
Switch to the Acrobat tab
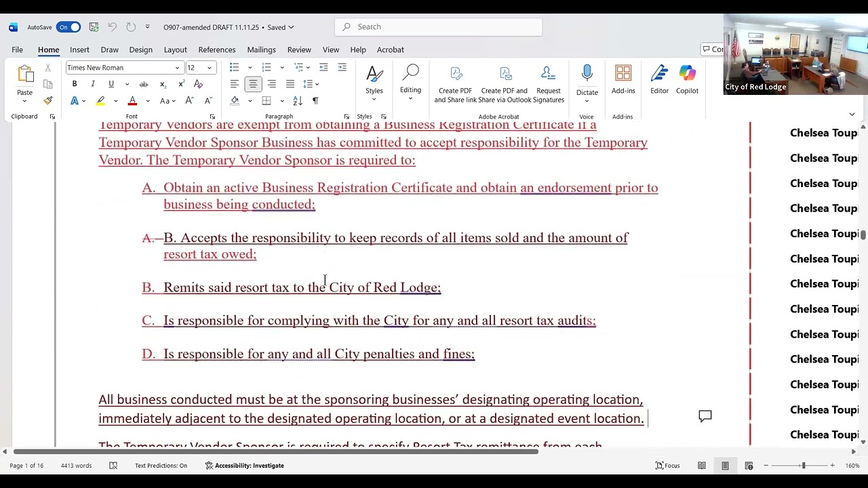pos(391,49)
